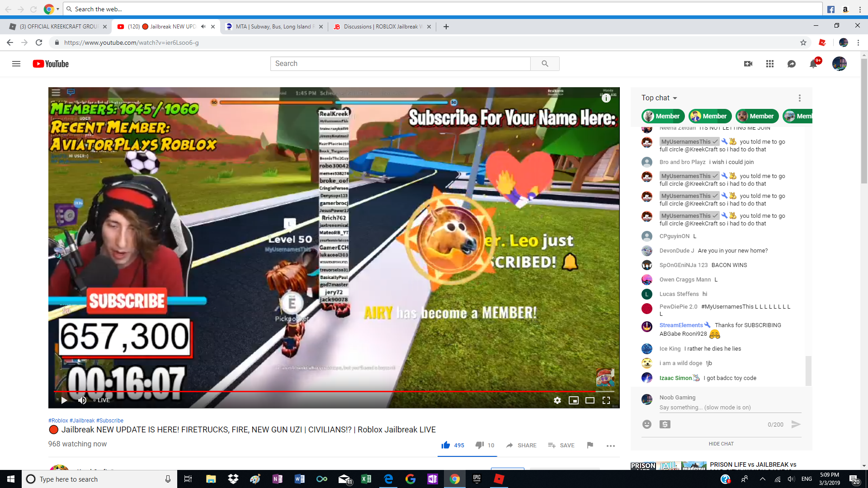Click the red video progress bar
The image size is (868, 488).
pyautogui.click(x=316, y=391)
